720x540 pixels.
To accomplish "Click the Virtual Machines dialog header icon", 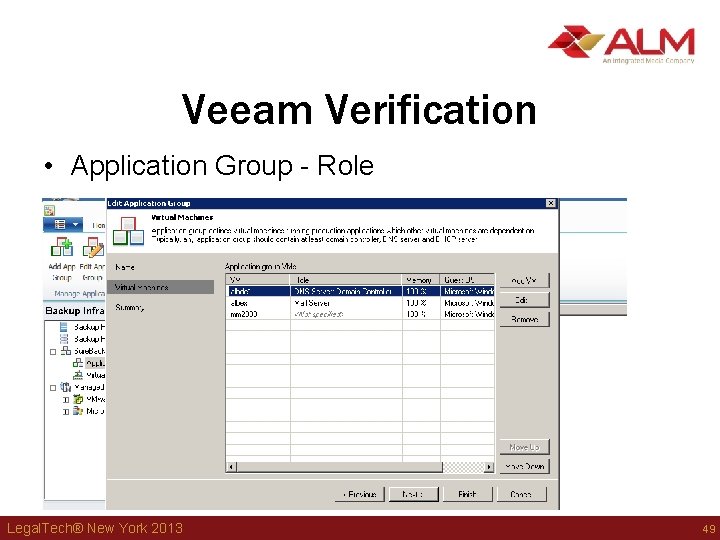I will (x=128, y=231).
